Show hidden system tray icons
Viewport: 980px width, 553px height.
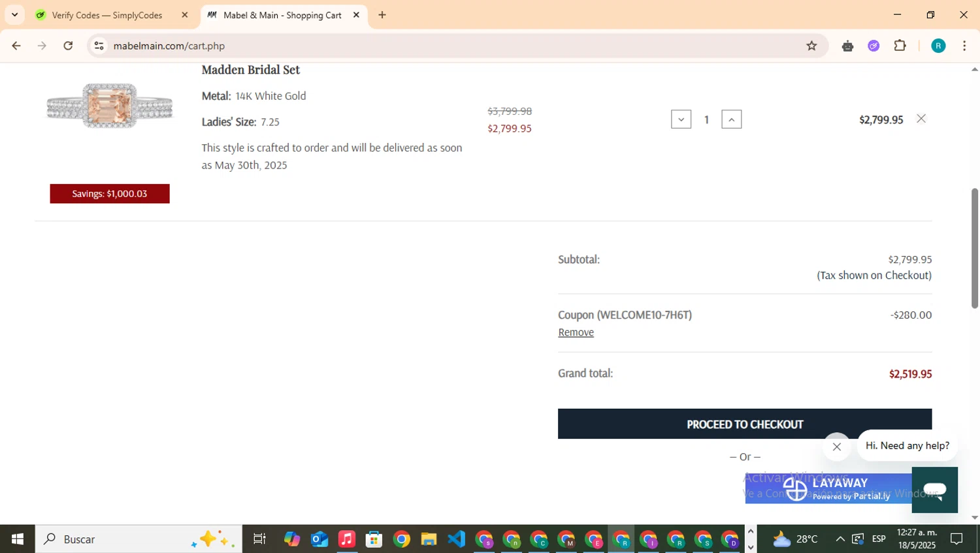pyautogui.click(x=840, y=539)
